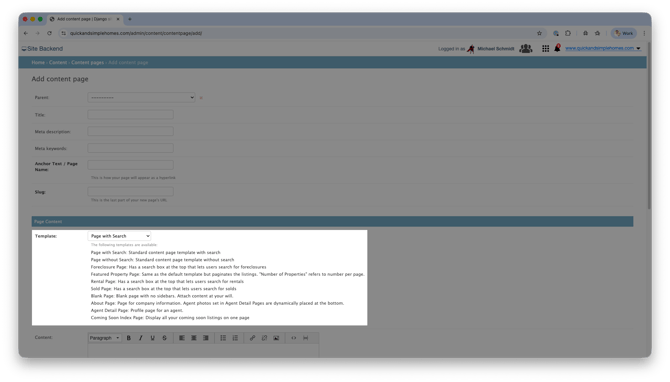The image size is (670, 382).
Task: Expand the www.quickandsimplehomes.com site dropdown arrow
Action: [x=638, y=49]
